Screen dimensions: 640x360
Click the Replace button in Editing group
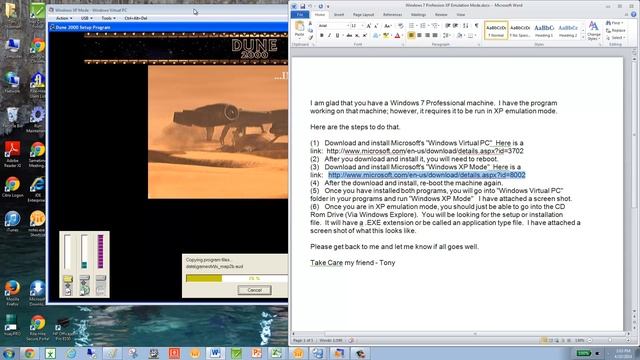tap(616, 31)
